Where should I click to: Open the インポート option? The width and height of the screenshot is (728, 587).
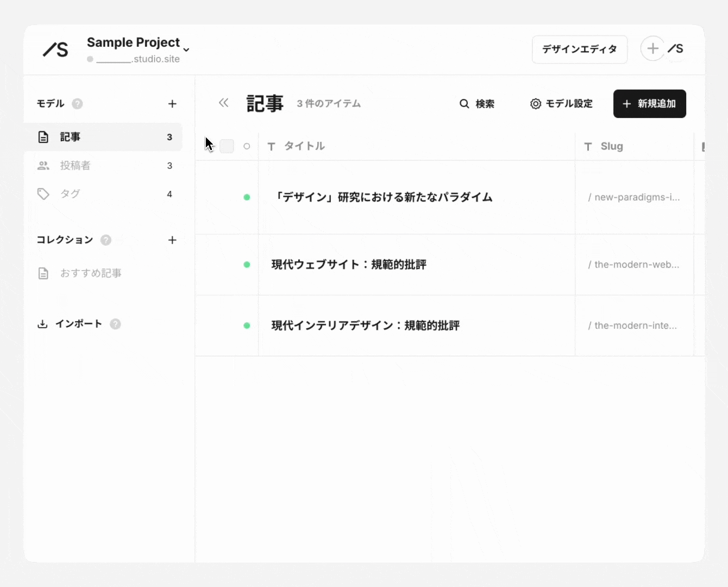click(79, 324)
